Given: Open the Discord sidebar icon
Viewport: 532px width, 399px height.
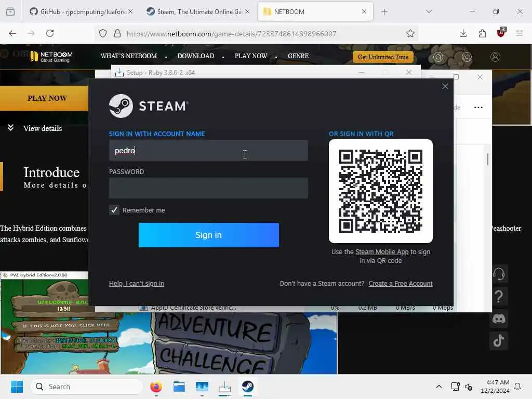Looking at the screenshot, I should pos(499,319).
